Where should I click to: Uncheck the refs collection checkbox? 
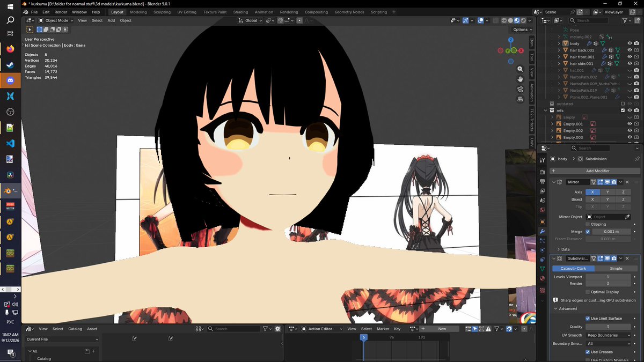[623, 110]
